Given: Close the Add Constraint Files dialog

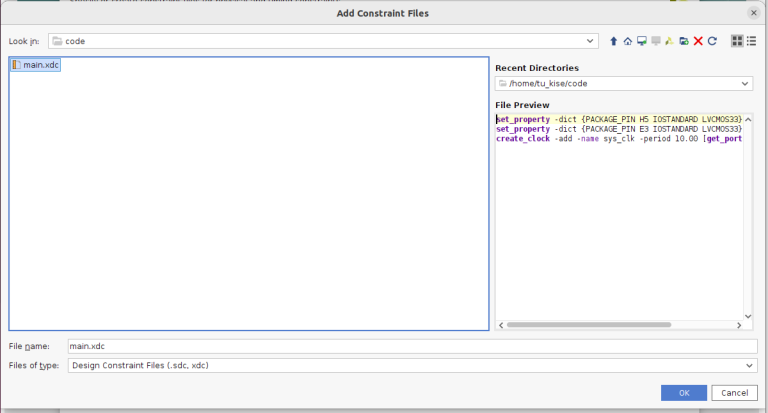Looking at the screenshot, I should pos(752,13).
